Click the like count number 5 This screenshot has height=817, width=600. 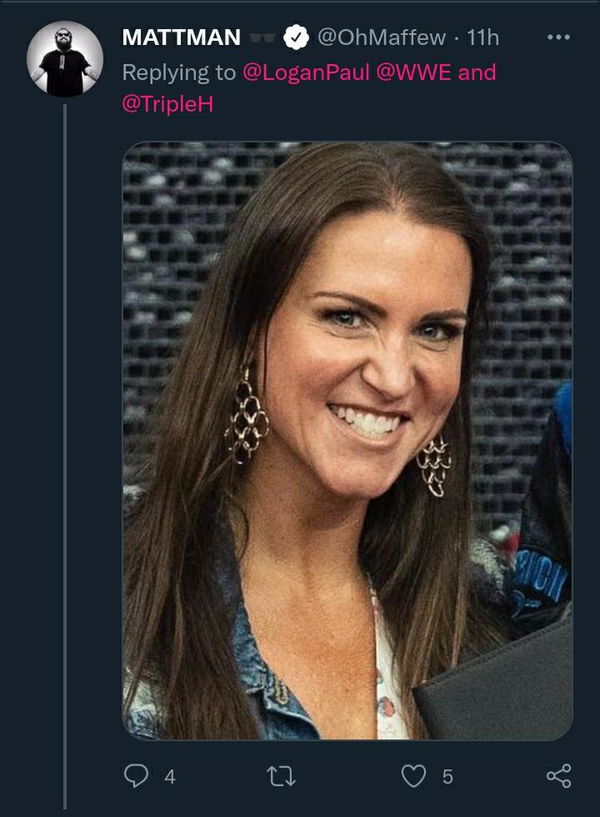447,776
